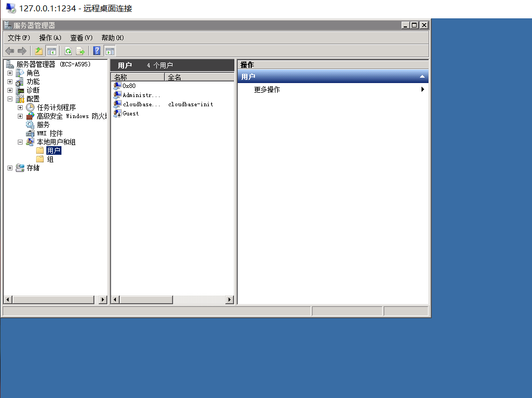Click the Up one level folder icon
Viewport: 532px width, 398px height.
[39, 51]
